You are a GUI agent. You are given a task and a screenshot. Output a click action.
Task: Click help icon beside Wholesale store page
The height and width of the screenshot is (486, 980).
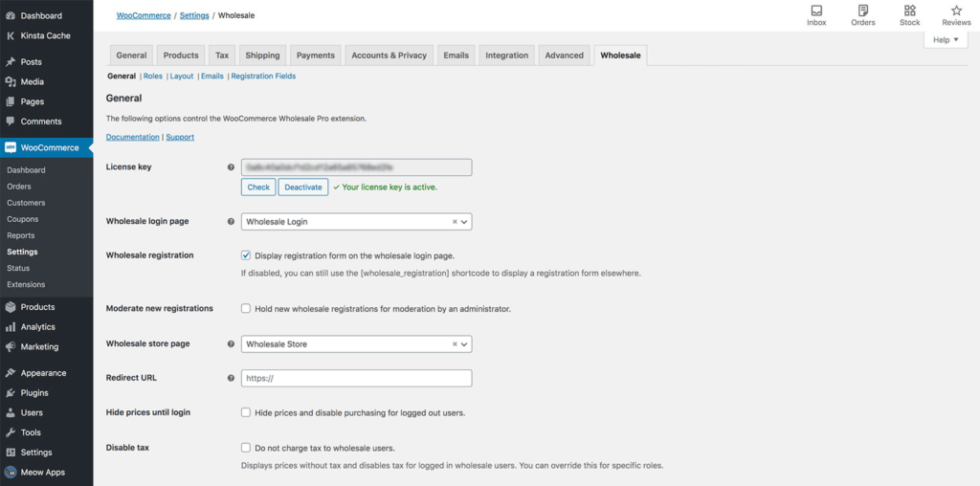(231, 344)
